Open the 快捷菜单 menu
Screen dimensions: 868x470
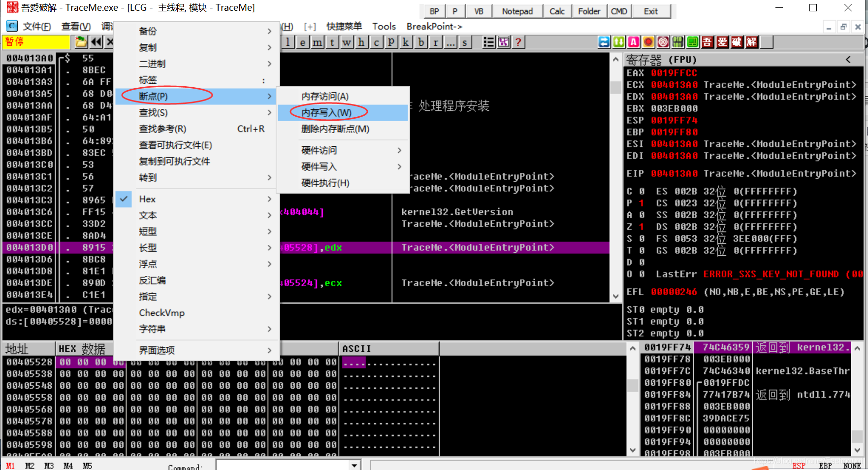344,27
